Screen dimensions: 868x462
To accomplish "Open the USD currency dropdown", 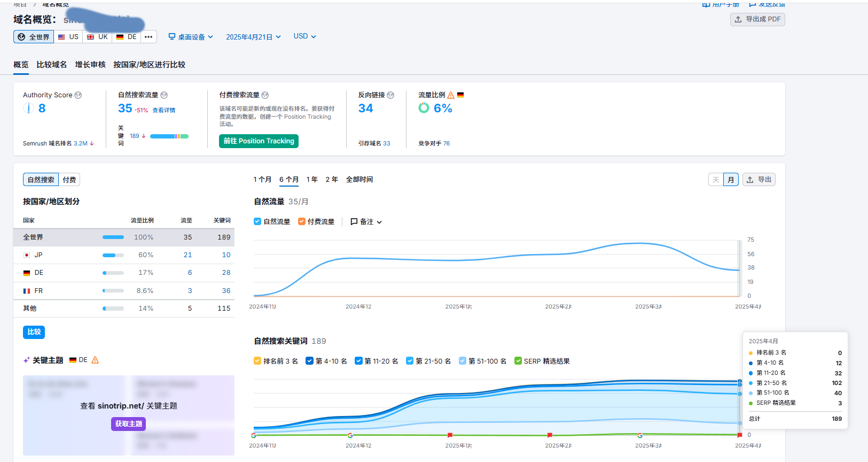I will click(304, 36).
